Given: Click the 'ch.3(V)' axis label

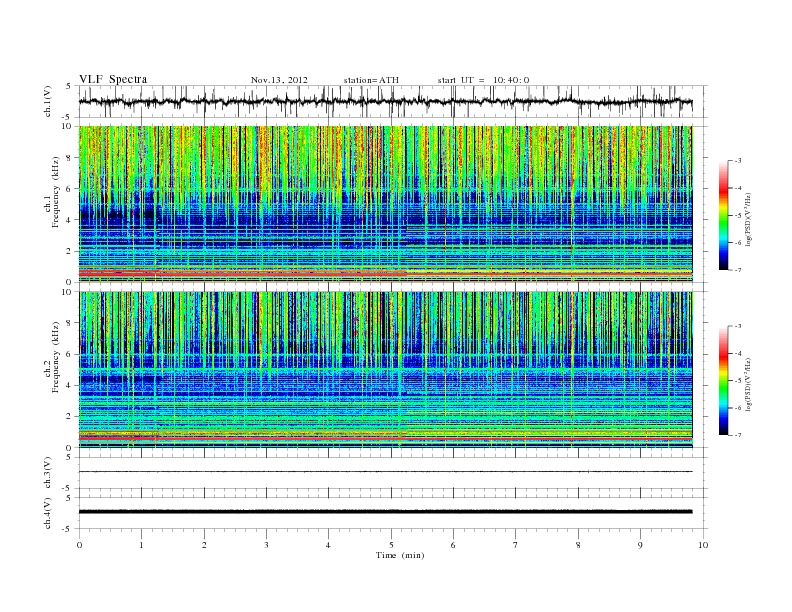Looking at the screenshot, I should [x=48, y=473].
